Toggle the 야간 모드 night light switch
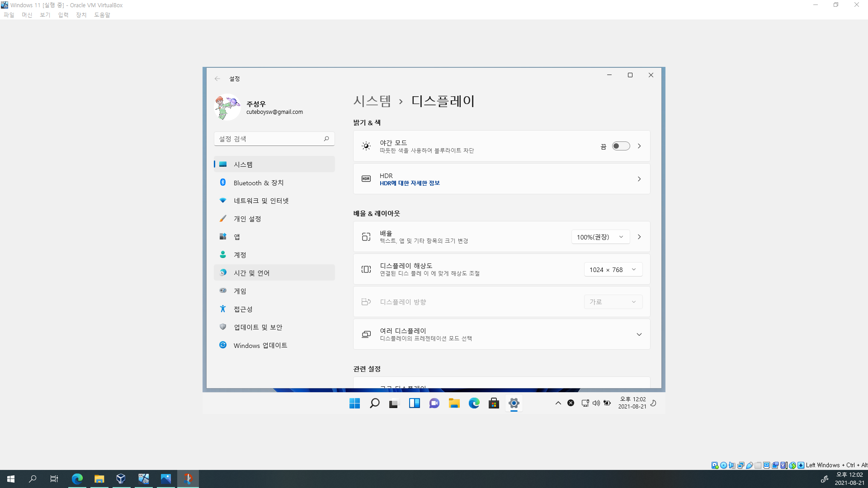 point(621,146)
